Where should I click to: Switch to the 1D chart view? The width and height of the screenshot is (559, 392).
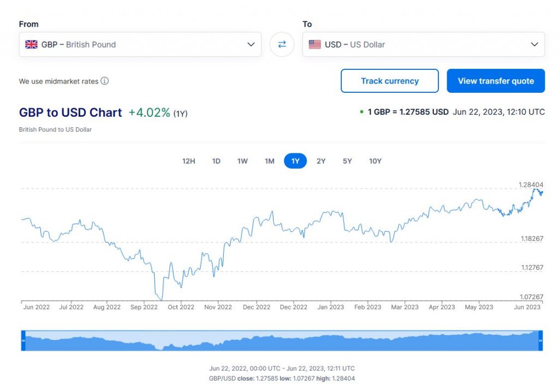216,161
